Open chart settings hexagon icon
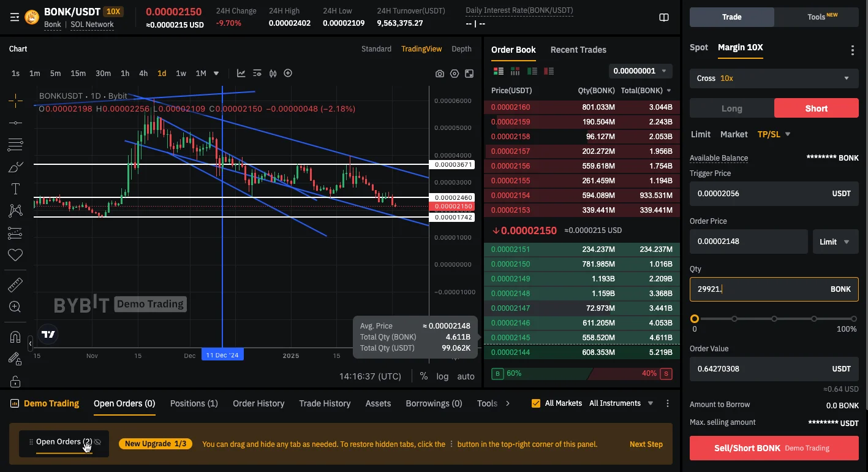The image size is (868, 472). pos(455,74)
